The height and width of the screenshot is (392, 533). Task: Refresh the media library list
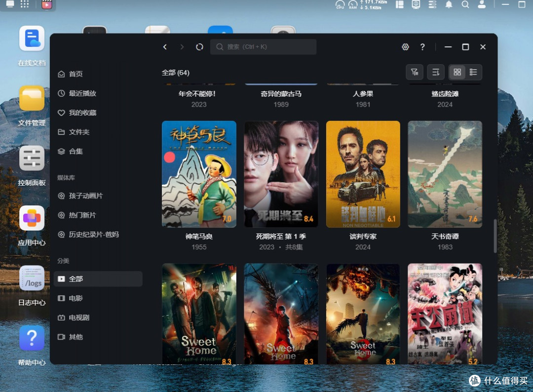tap(199, 47)
